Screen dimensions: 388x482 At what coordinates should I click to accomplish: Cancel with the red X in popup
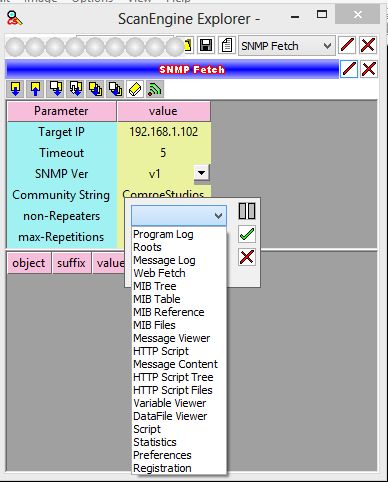pyautogui.click(x=247, y=257)
